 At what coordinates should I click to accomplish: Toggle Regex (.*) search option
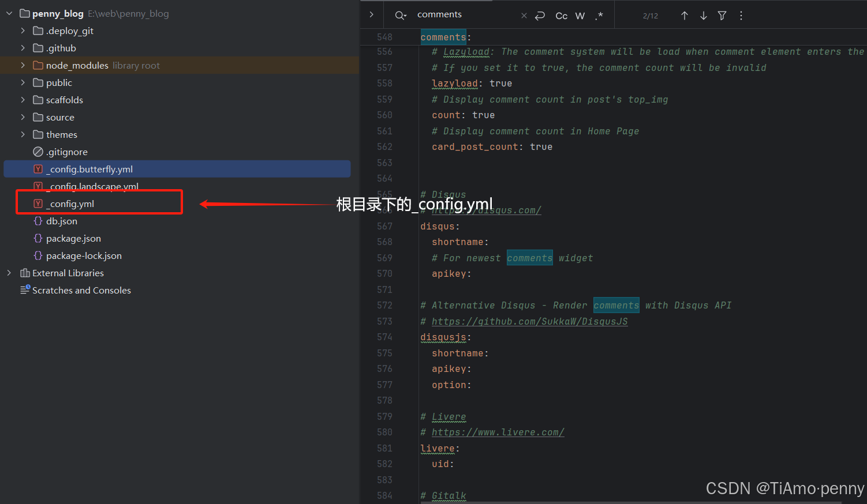point(599,16)
